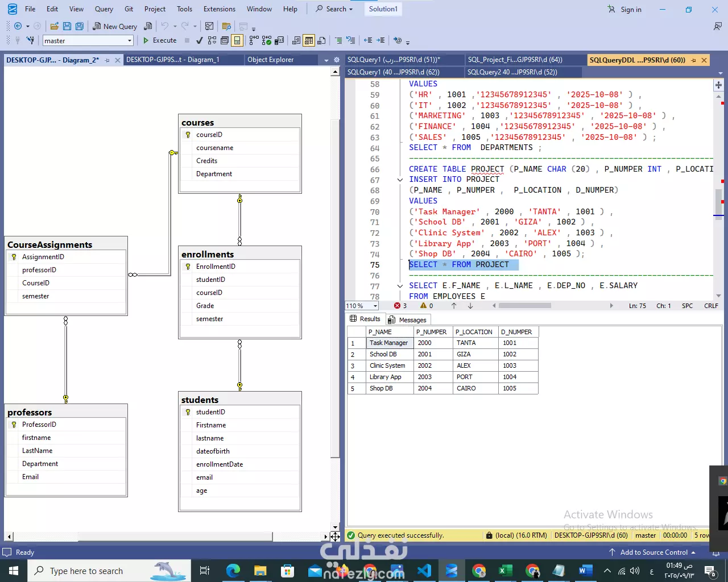Close the SQLQueryDDL tab
The width and height of the screenshot is (728, 582).
pyautogui.click(x=704, y=60)
